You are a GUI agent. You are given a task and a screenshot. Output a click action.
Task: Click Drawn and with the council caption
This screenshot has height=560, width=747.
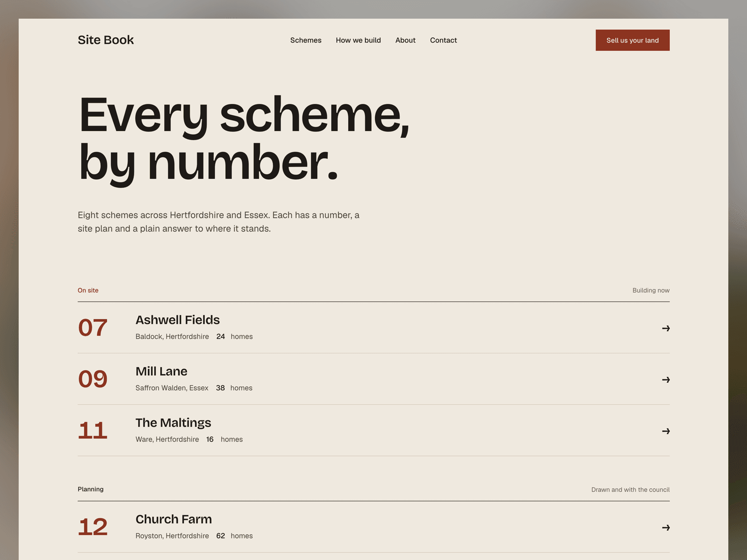pos(630,490)
